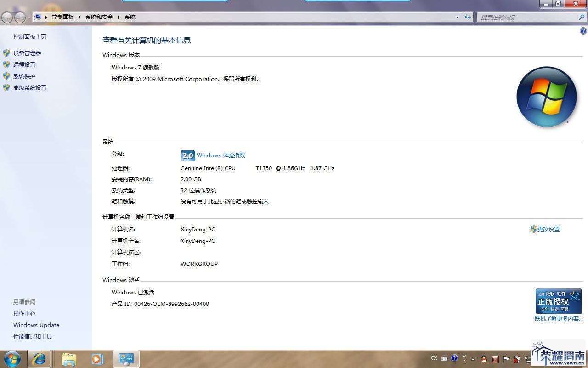Click the Windows Start orb

12,358
